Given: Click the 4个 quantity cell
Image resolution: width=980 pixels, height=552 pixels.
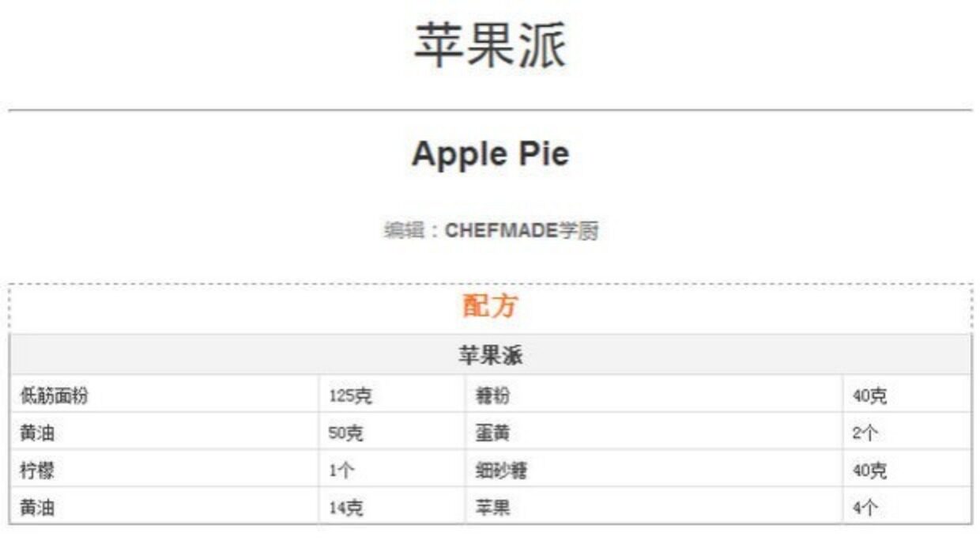Looking at the screenshot, I should (x=865, y=508).
